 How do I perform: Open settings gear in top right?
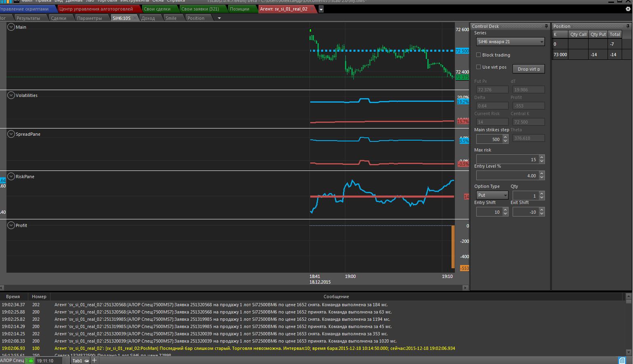coord(628,9)
